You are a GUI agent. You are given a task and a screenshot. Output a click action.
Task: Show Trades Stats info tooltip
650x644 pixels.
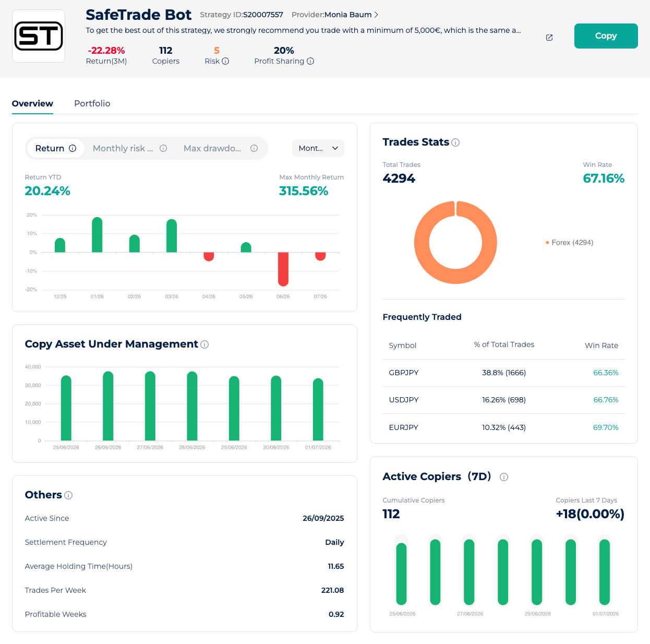point(455,142)
